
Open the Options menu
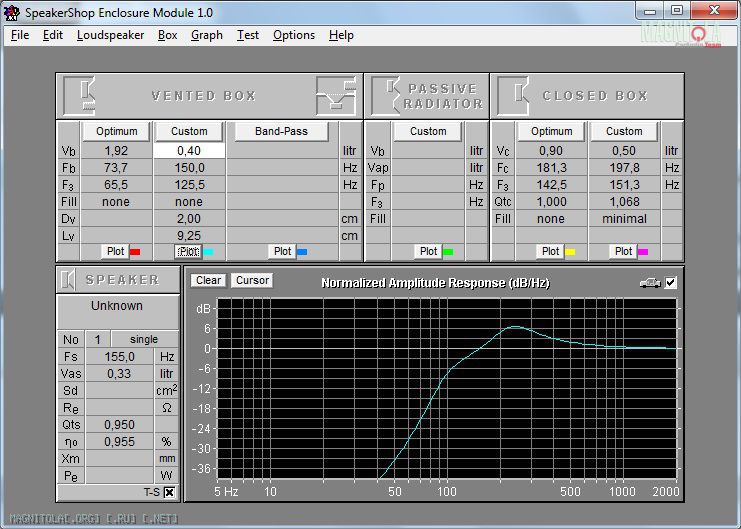[293, 35]
